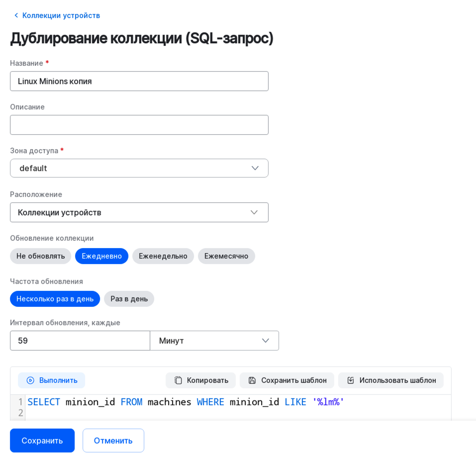Click the back arrow before Коллекции устройств
The height and width of the screenshot is (460, 476).
16,15
